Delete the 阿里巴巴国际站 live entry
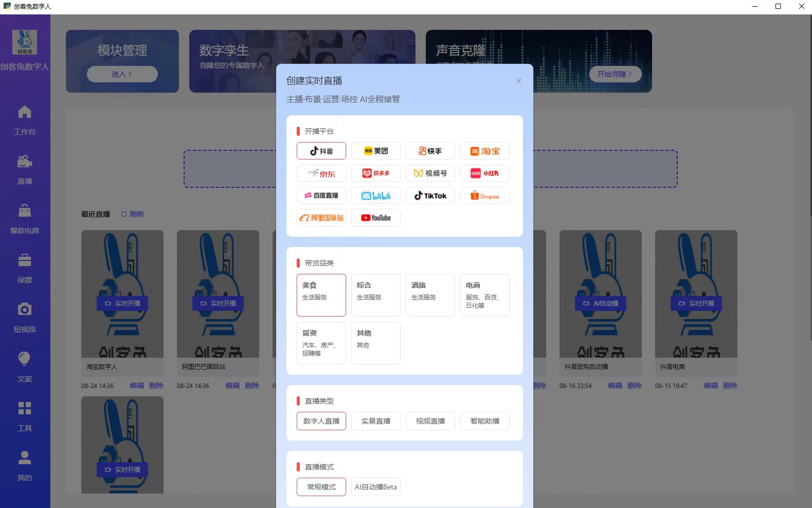This screenshot has height=508, width=812. coord(252,386)
